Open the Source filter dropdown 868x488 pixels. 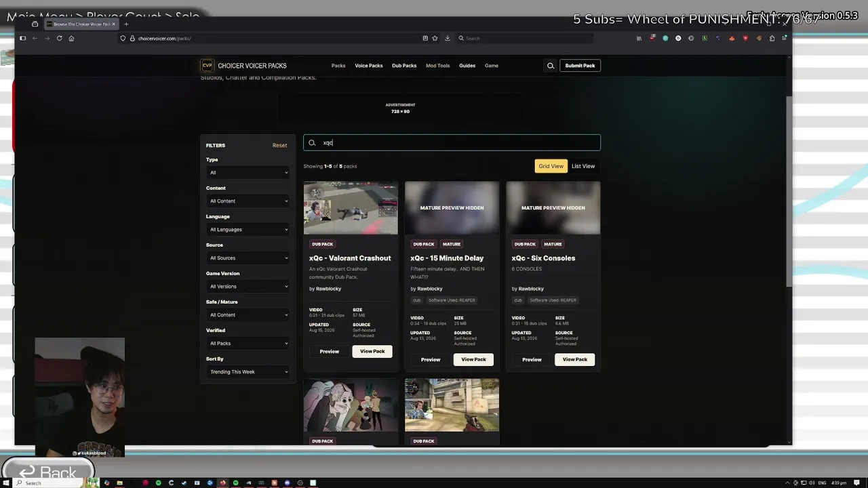click(x=248, y=258)
